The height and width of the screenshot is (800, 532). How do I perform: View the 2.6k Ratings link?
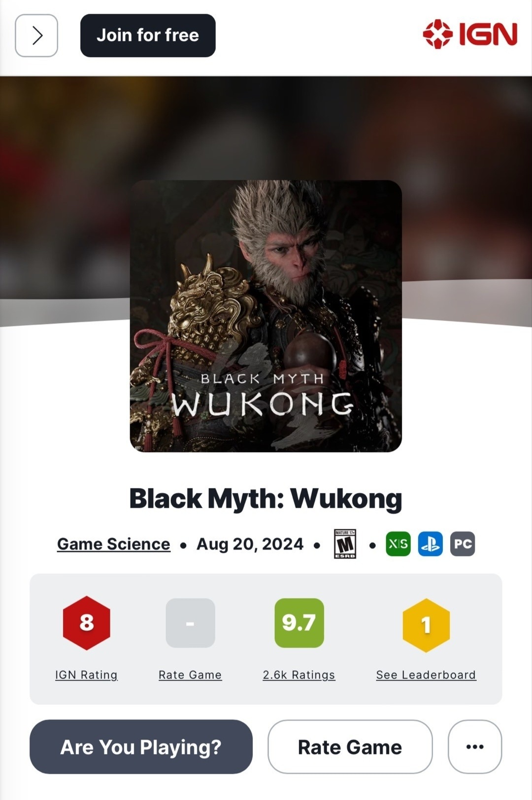[299, 675]
